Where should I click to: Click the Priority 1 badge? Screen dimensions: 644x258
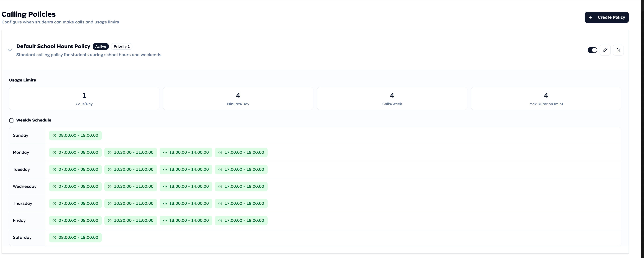click(x=122, y=46)
